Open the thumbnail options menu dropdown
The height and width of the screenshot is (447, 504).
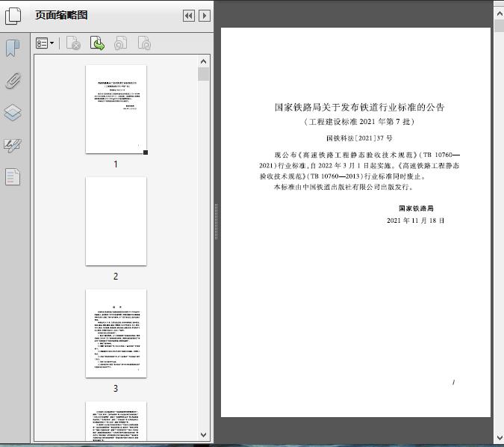pos(45,43)
